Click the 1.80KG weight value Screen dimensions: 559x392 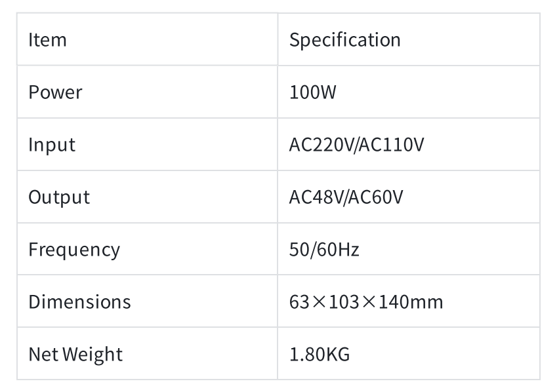(x=320, y=355)
